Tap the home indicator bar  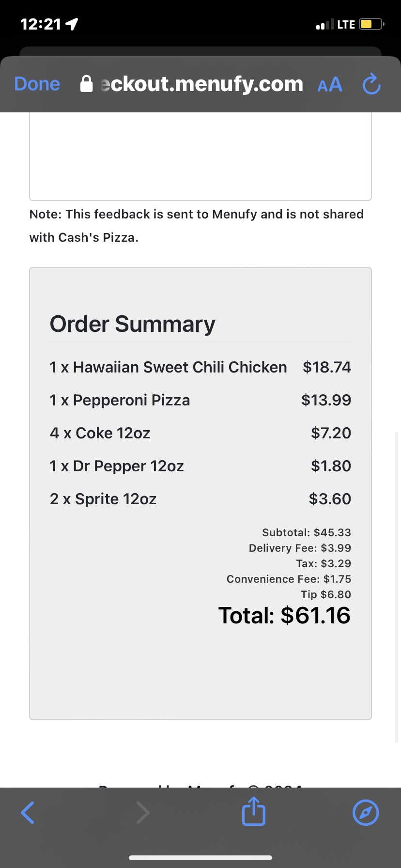tap(200, 858)
